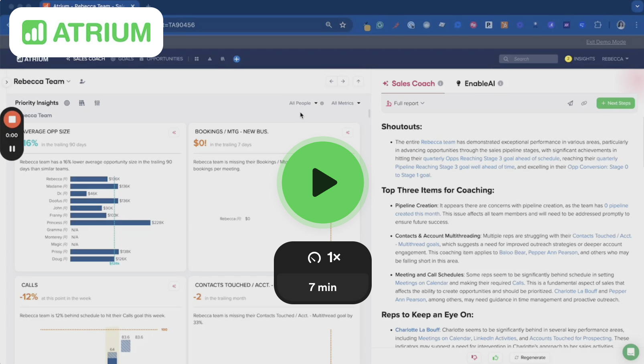Open Insights notifications

[x=580, y=59]
